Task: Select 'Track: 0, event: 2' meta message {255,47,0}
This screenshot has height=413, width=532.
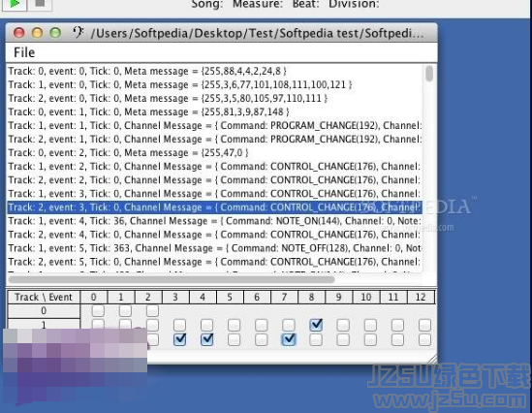Action: tap(215, 153)
